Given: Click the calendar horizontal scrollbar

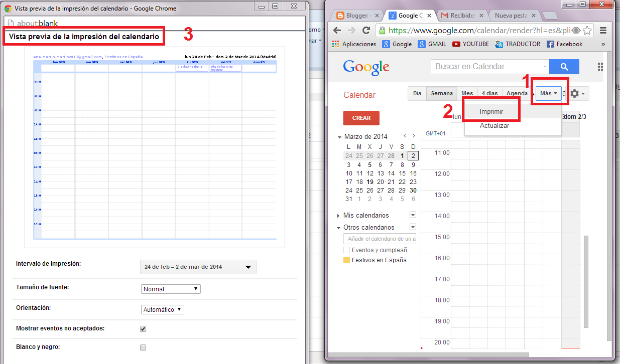Looking at the screenshot, I should click(x=428, y=354).
